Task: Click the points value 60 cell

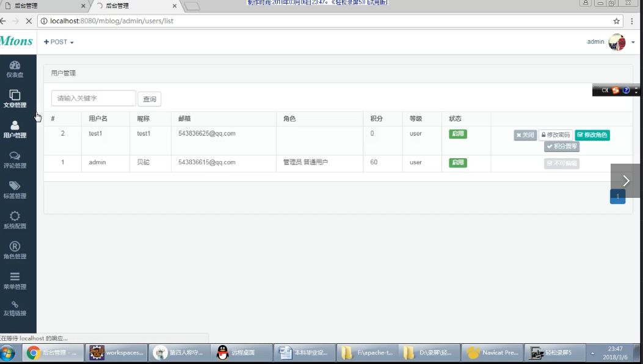Action: coord(374,162)
